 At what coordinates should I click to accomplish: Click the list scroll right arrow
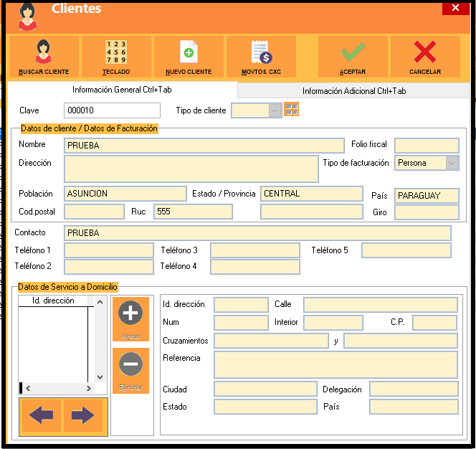[89, 388]
